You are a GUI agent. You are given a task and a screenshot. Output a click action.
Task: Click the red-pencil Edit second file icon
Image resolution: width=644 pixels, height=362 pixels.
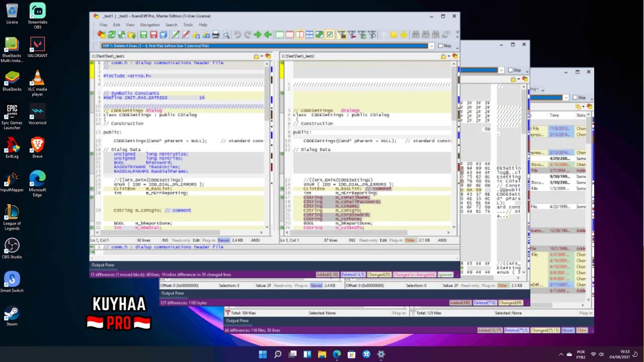tap(186, 35)
